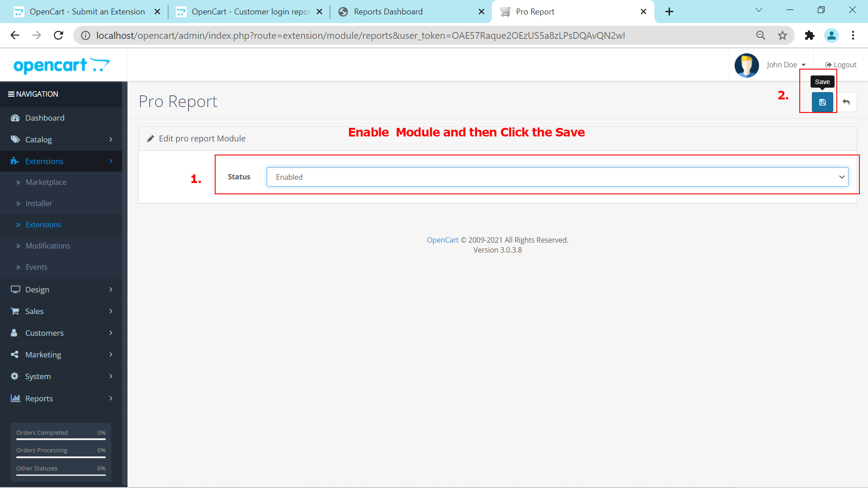
Task: Open the Installer submenu item
Action: tap(39, 203)
